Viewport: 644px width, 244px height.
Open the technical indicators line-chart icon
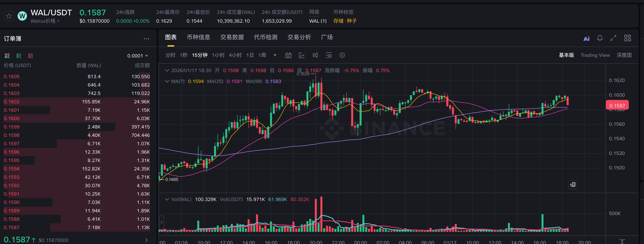pos(302,55)
